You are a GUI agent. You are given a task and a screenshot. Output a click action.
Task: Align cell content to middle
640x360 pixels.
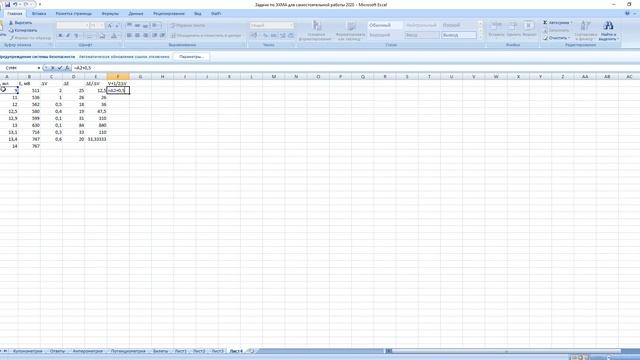137,25
